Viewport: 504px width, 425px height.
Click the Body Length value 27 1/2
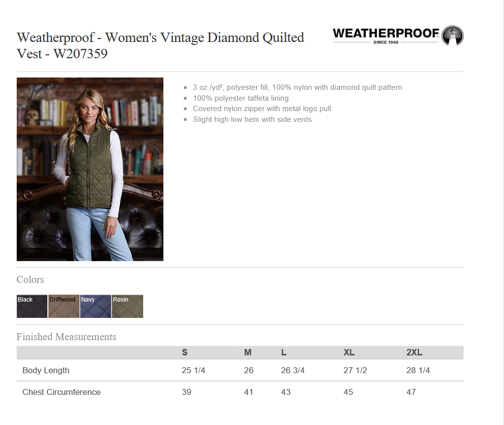tap(355, 370)
